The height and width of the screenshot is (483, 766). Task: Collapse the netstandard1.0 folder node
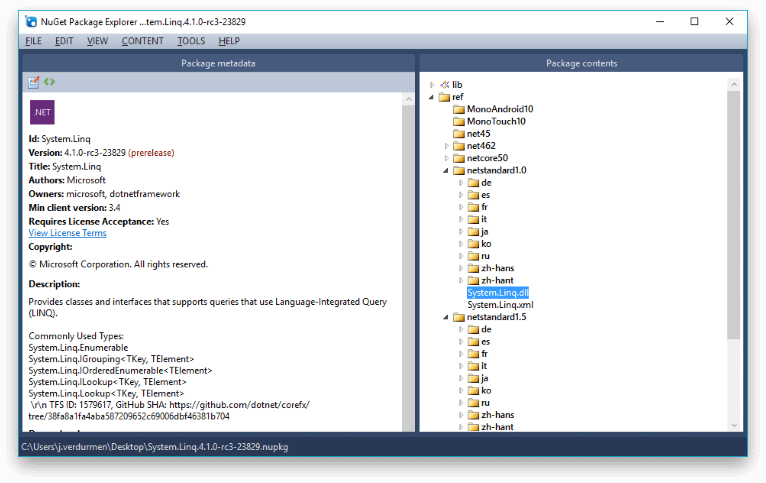pyautogui.click(x=446, y=170)
